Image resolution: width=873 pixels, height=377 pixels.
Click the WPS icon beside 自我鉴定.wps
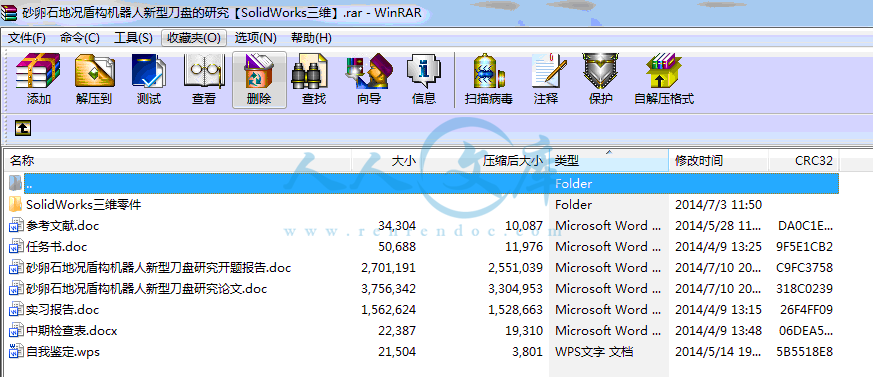[16, 352]
